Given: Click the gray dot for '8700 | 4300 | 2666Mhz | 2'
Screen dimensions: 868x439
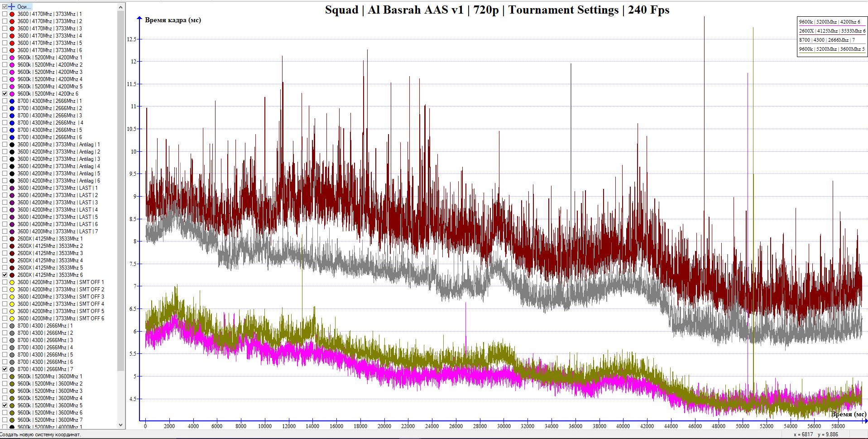Looking at the screenshot, I should (12, 333).
